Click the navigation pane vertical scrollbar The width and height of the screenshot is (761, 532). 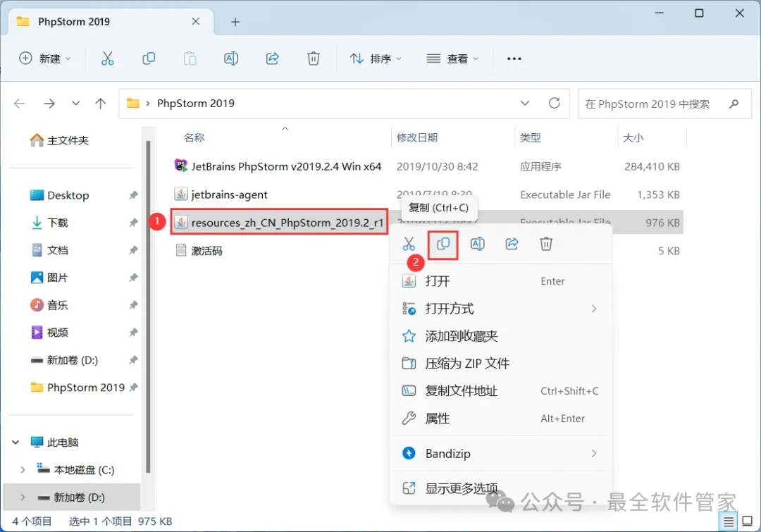pos(148,307)
